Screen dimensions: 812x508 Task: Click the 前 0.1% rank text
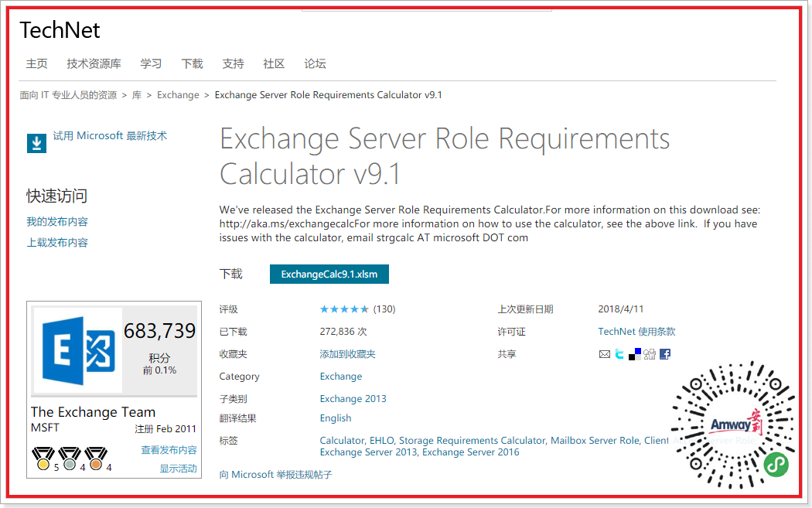tap(159, 370)
